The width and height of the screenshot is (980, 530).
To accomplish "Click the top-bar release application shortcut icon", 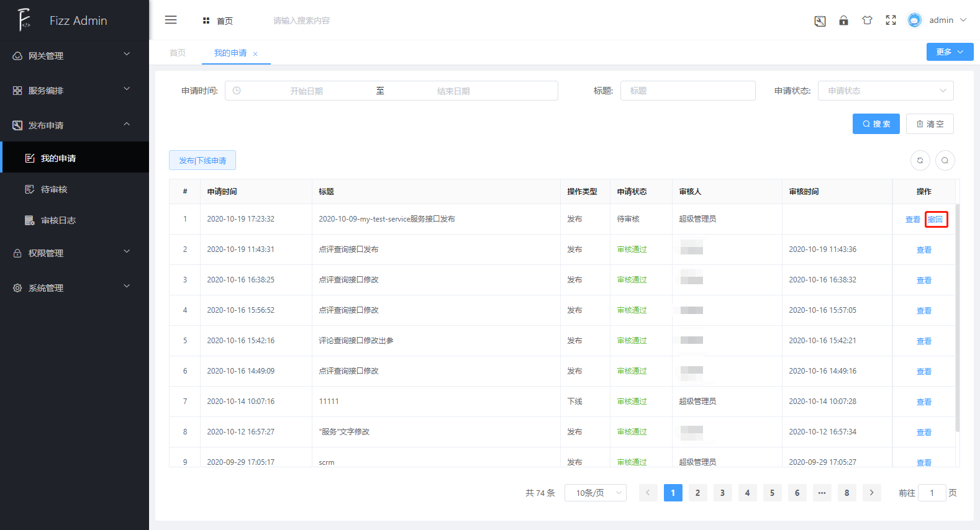I will click(820, 20).
